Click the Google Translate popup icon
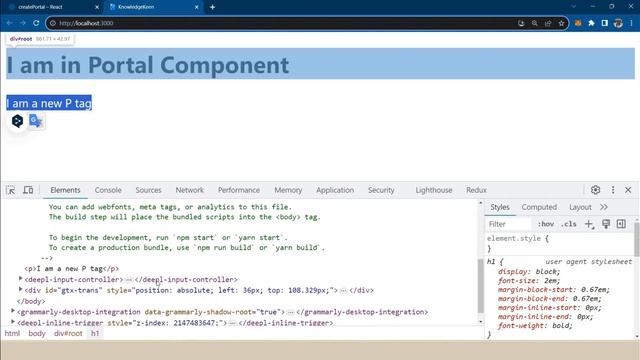The image size is (640, 360). [36, 121]
